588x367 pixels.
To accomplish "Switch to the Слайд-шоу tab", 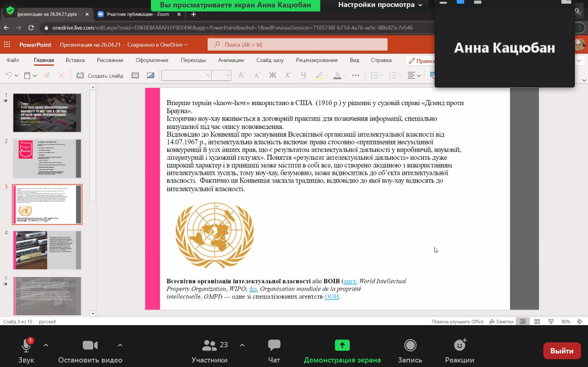I will pos(270,60).
